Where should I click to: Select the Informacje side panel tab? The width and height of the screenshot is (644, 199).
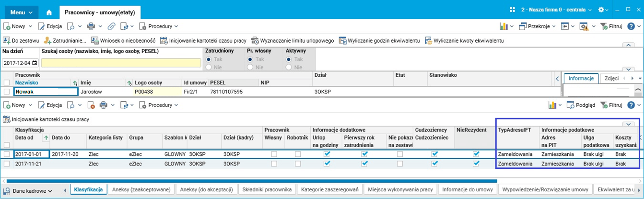pos(581,78)
